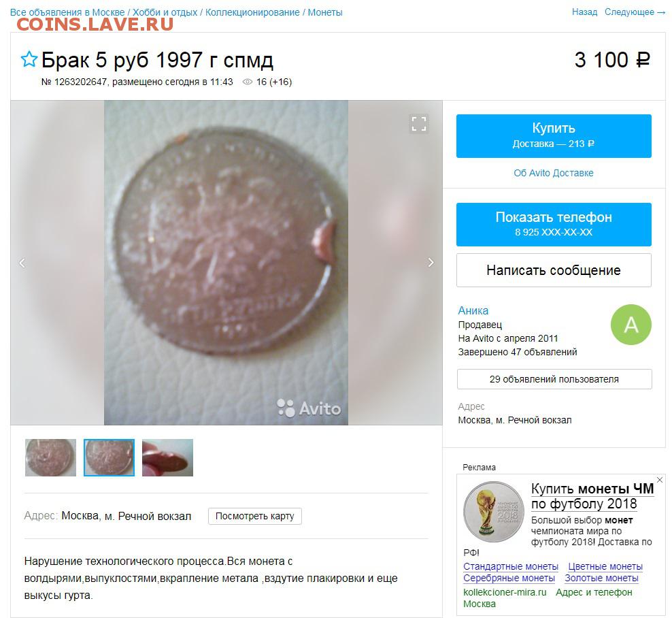672x618 pixels.
Task: Click Купить button with delivery
Action: [554, 136]
